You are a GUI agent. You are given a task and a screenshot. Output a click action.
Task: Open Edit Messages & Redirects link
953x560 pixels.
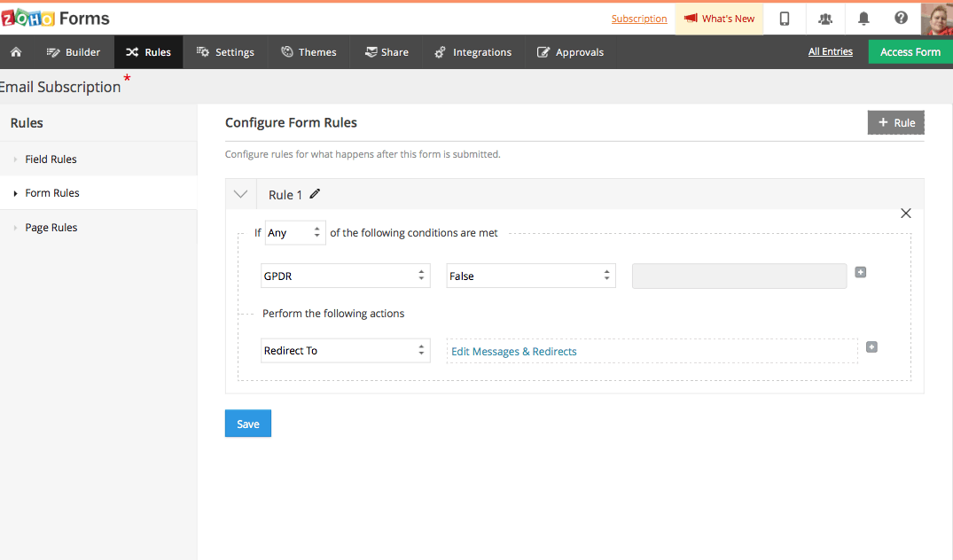pyautogui.click(x=514, y=352)
